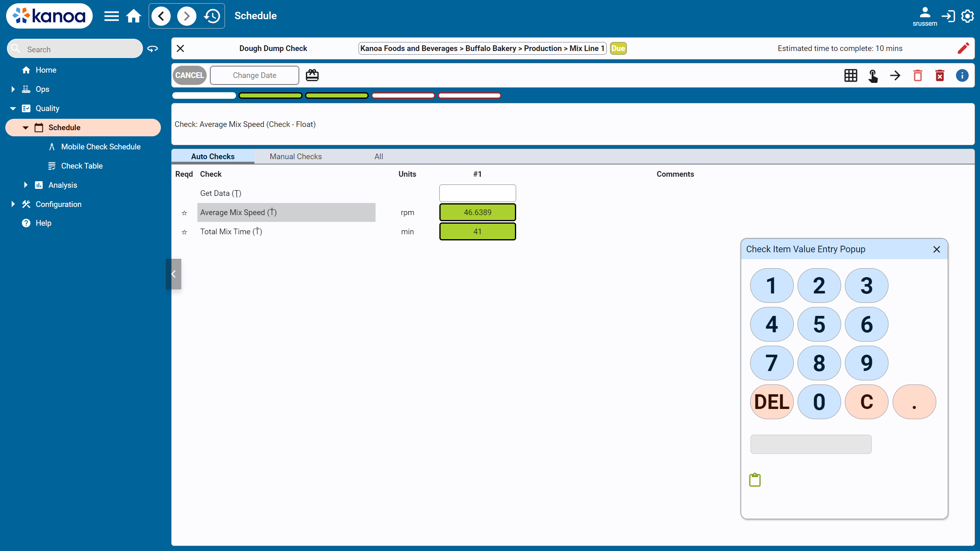Viewport: 980px width, 551px height.
Task: Open the history clock icon
Action: [212, 16]
